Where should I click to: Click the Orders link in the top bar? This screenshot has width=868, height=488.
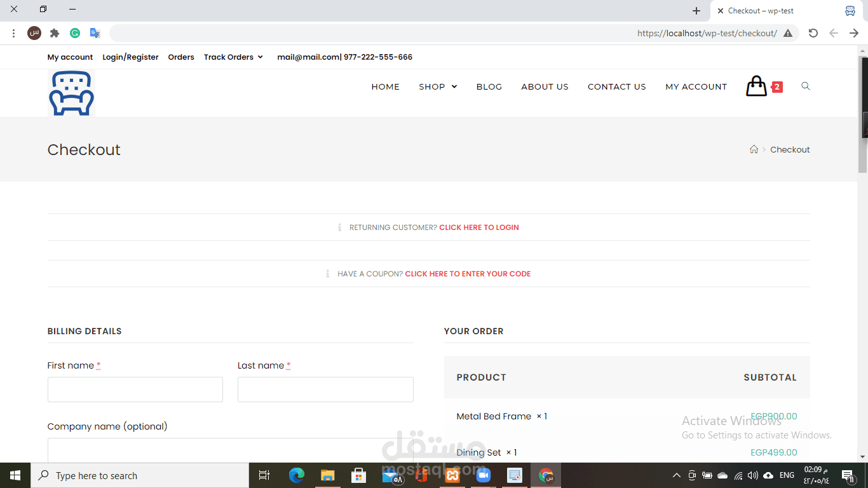[x=181, y=57]
